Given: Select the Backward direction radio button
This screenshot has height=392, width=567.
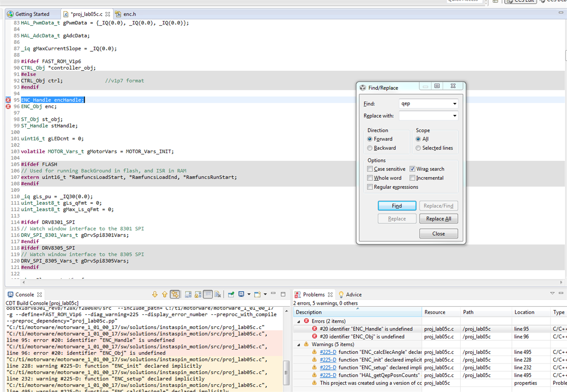Looking at the screenshot, I should pyautogui.click(x=370, y=148).
